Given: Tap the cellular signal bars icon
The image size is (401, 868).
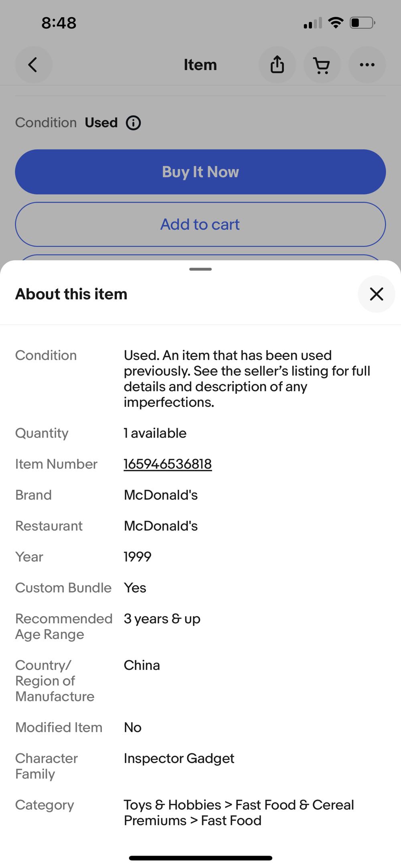Looking at the screenshot, I should (313, 23).
